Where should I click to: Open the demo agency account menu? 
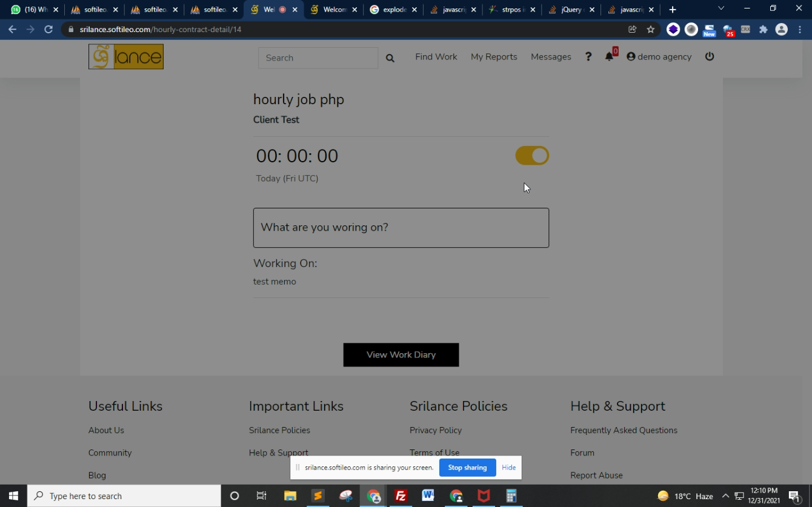[659, 57]
